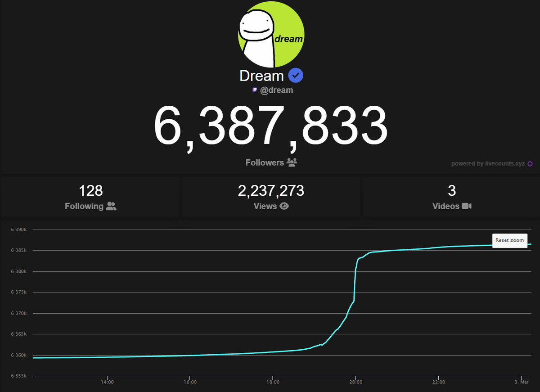Click the people icon next to Followers
The image size is (540, 392).
click(292, 162)
